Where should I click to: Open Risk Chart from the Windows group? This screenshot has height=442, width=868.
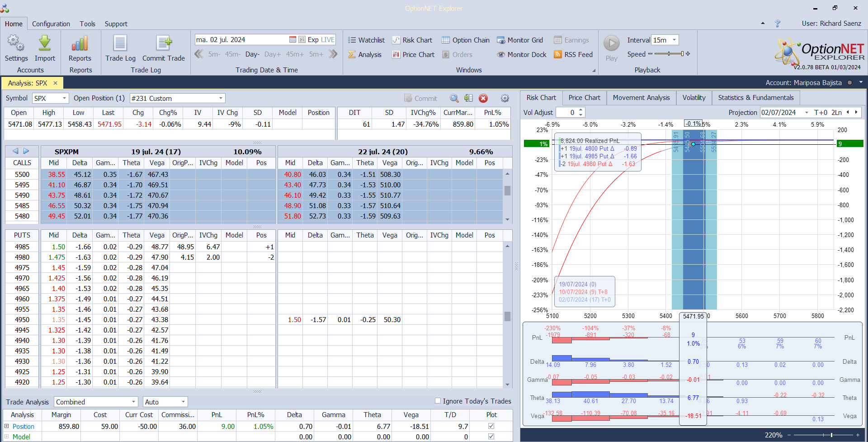coord(412,40)
